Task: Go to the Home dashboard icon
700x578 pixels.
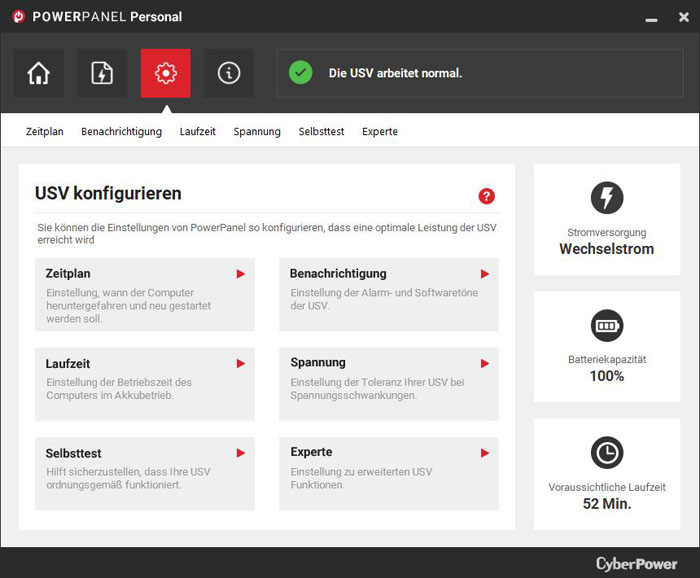Action: 39,73
